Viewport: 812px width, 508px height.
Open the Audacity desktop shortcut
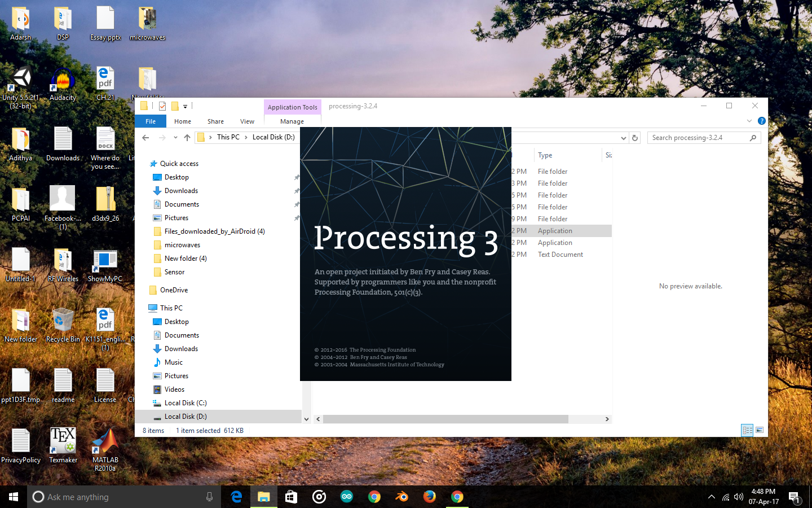tap(63, 85)
